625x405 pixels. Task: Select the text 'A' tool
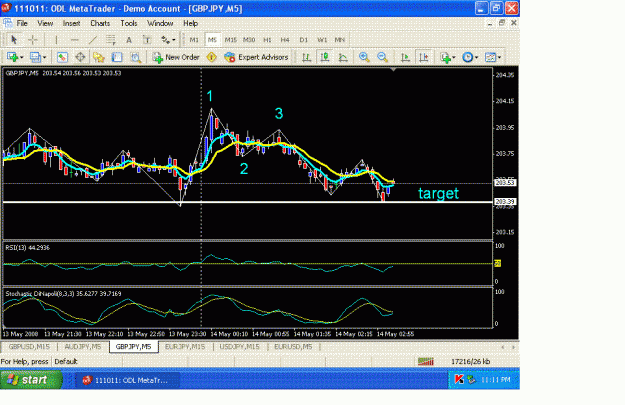tap(129, 39)
